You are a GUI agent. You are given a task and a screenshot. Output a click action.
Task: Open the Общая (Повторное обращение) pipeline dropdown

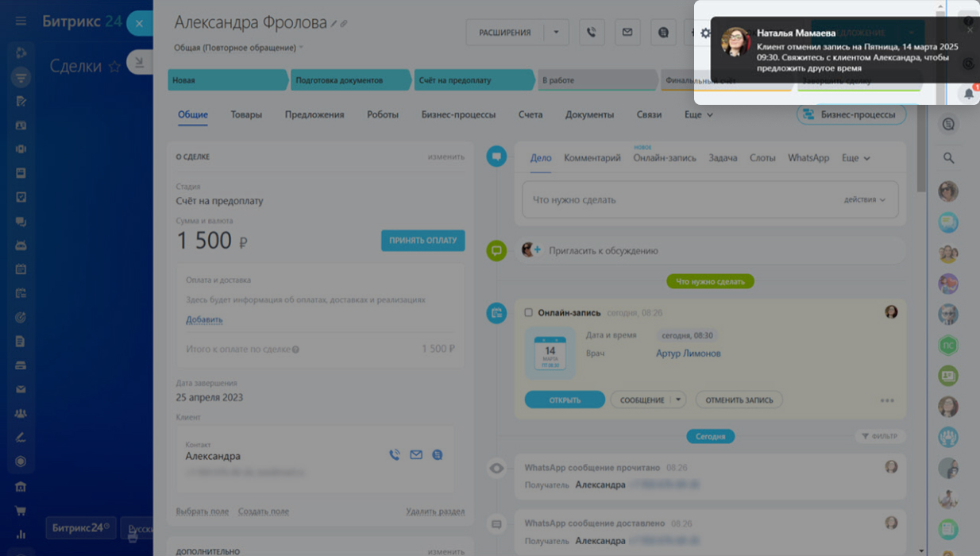tap(238, 48)
